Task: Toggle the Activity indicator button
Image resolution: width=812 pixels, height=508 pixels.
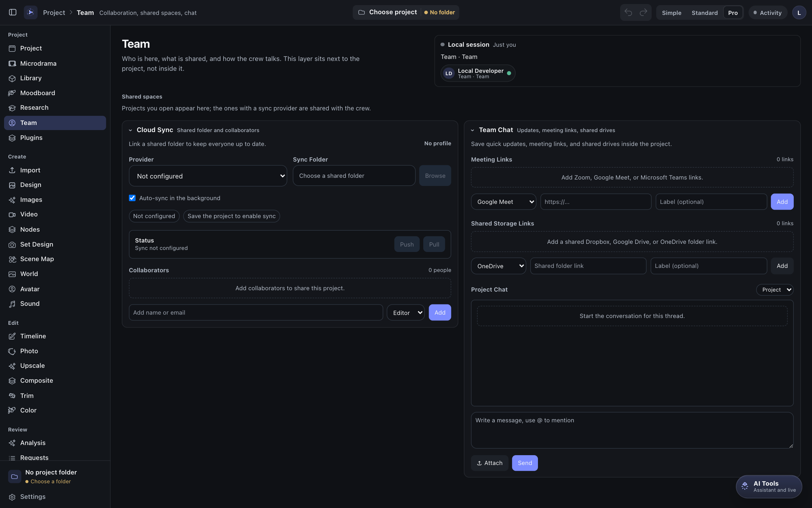Action: (768, 13)
